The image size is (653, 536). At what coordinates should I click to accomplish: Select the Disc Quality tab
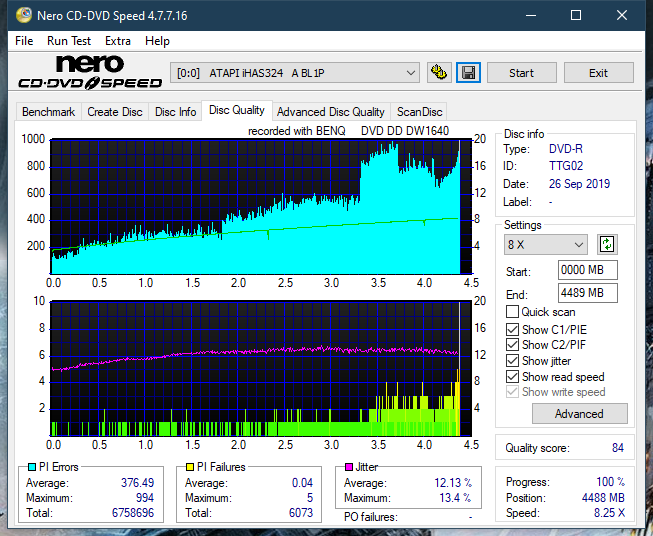[x=237, y=110]
